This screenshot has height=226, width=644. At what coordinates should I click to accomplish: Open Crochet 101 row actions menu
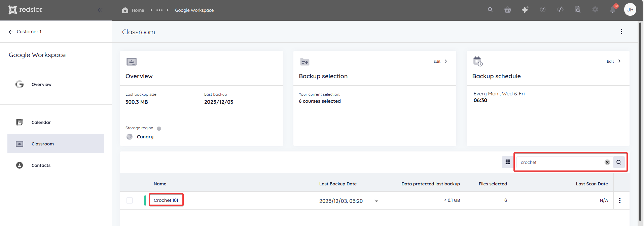[x=620, y=200]
